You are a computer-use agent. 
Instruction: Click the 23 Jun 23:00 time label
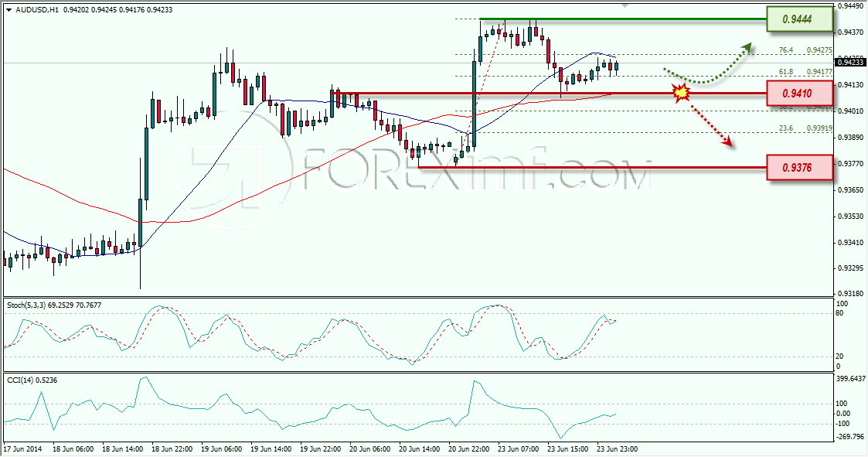point(618,448)
